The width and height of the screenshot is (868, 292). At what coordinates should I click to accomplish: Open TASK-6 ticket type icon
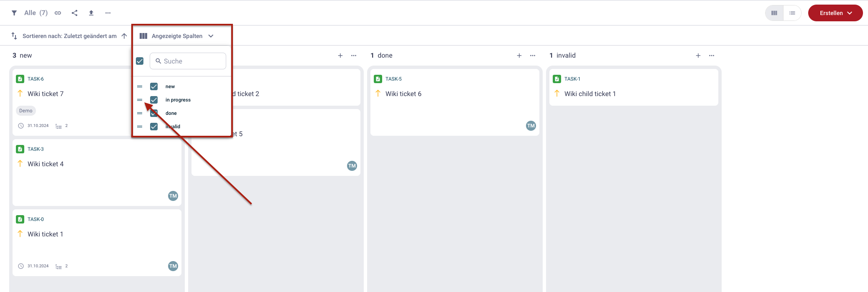pyautogui.click(x=20, y=79)
